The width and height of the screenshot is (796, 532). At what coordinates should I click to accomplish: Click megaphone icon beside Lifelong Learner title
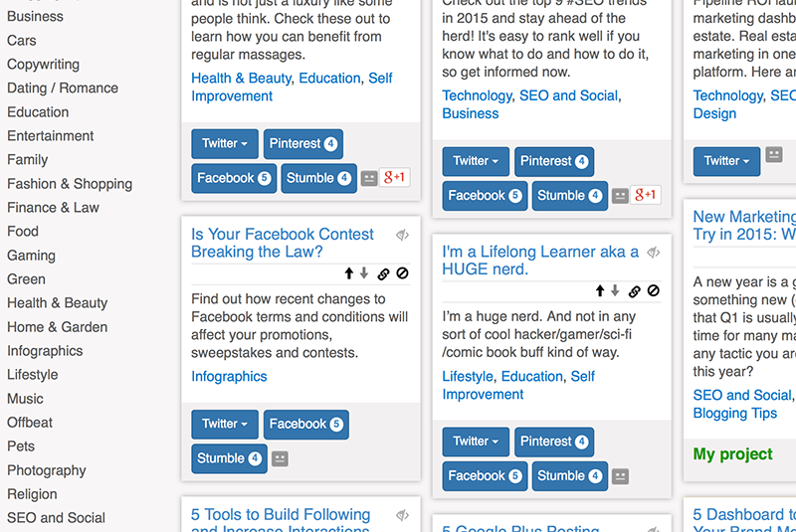(654, 252)
